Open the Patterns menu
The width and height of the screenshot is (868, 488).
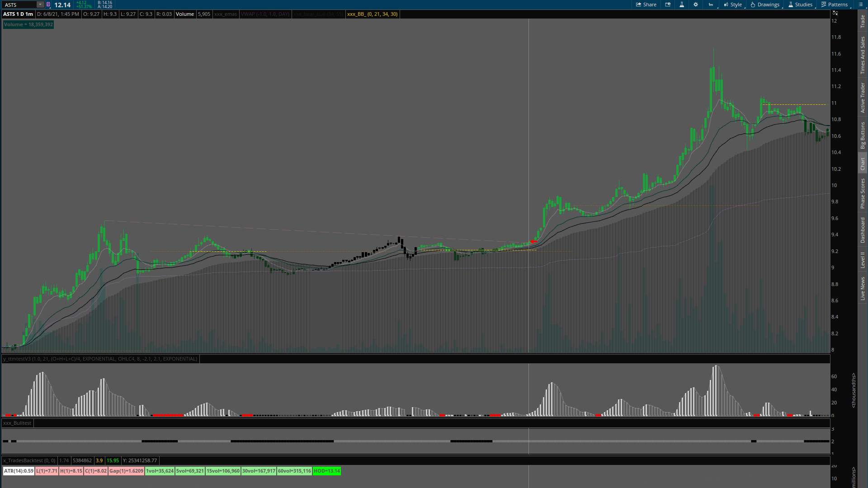click(x=835, y=5)
